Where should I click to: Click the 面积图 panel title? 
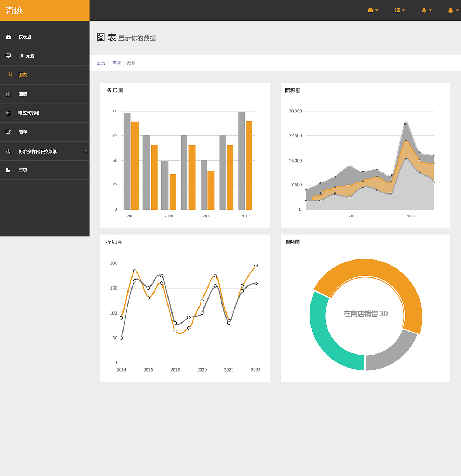click(x=293, y=90)
